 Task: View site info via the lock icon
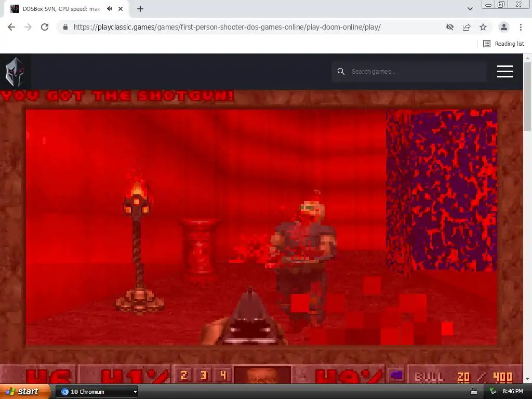point(65,27)
